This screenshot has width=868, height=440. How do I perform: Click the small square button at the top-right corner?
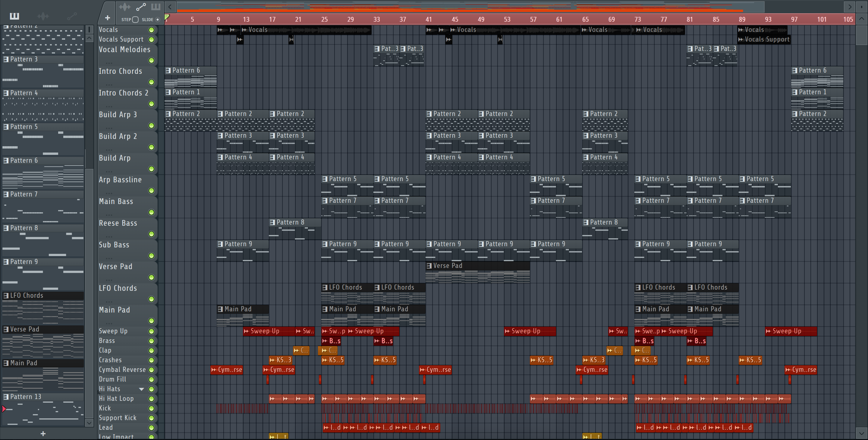click(862, 6)
